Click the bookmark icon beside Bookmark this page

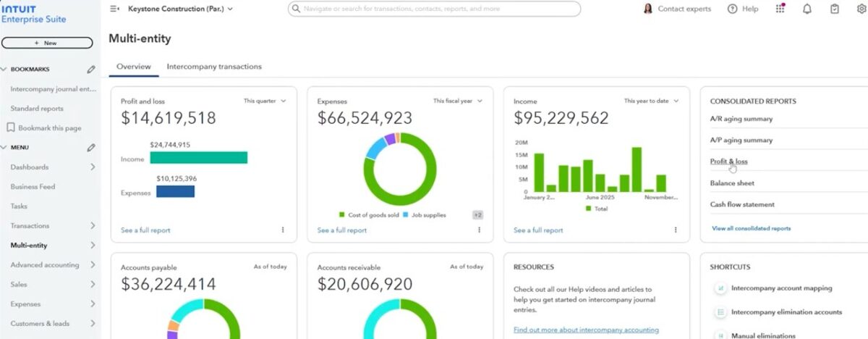coord(11,127)
